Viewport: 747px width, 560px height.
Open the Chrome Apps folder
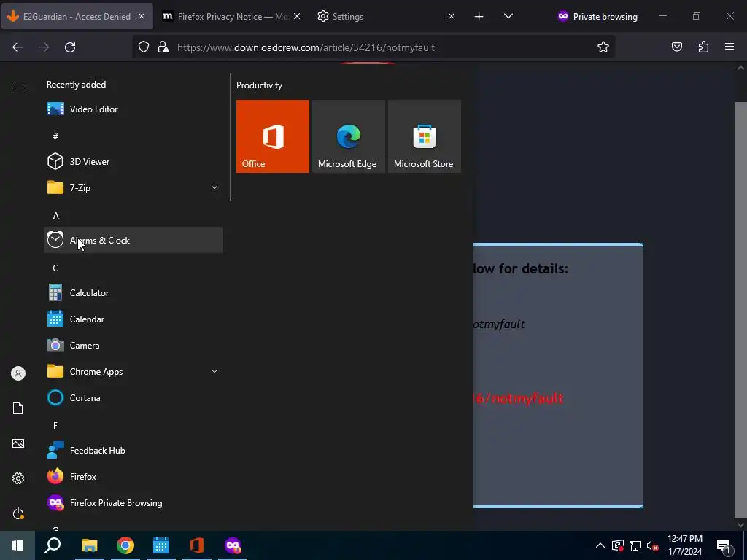coord(133,371)
